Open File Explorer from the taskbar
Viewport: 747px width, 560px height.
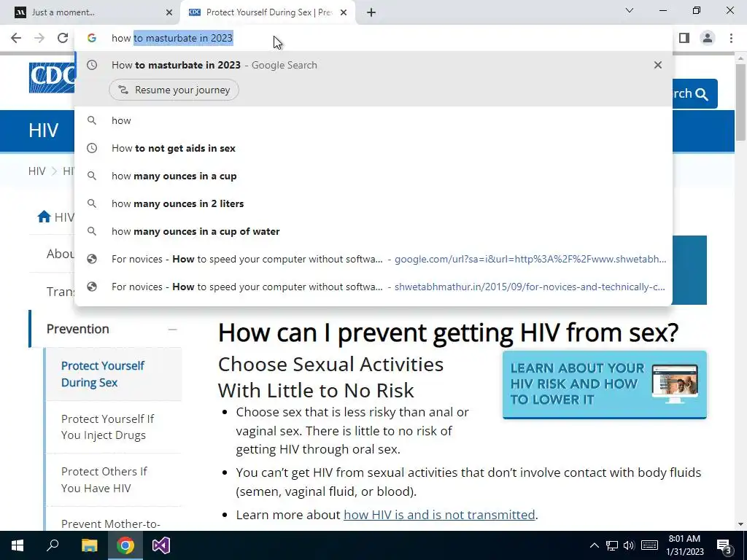(x=89, y=545)
